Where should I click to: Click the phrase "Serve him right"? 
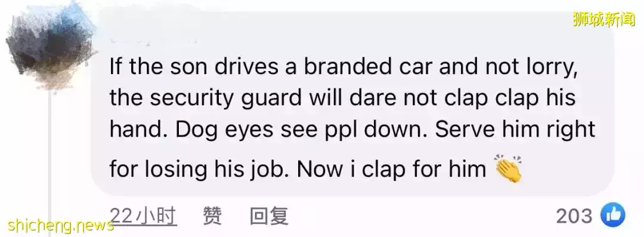pos(515,130)
